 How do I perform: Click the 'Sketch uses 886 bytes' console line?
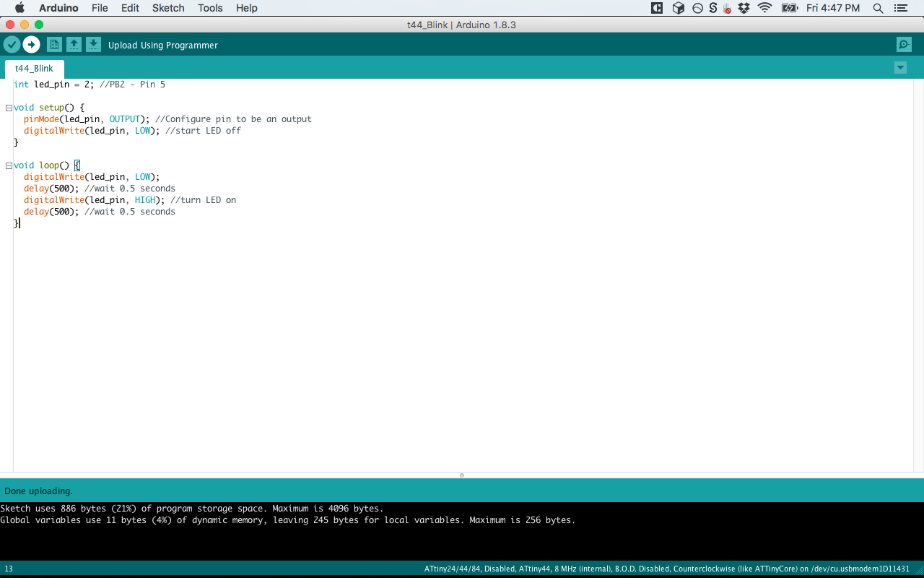click(x=192, y=509)
